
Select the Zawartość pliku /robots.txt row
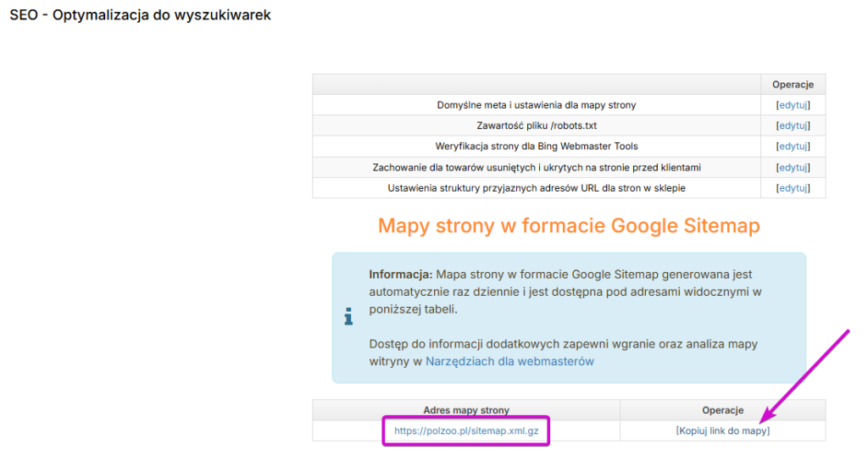tap(537, 125)
